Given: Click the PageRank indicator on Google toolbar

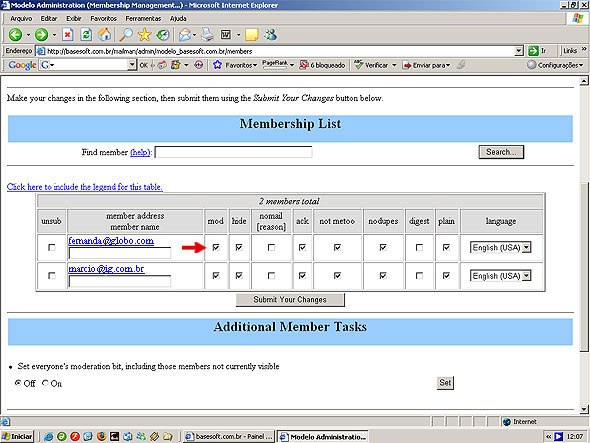Looking at the screenshot, I should point(275,64).
